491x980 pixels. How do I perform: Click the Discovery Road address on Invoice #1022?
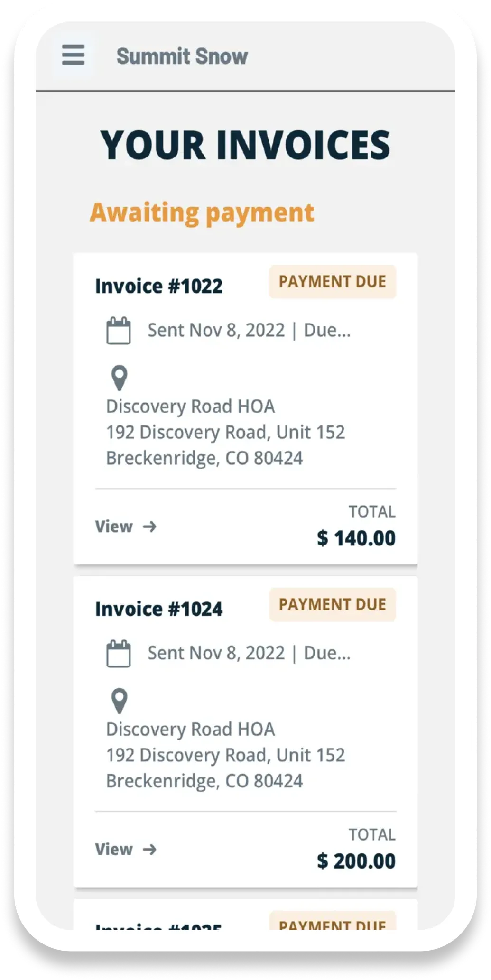point(225,432)
